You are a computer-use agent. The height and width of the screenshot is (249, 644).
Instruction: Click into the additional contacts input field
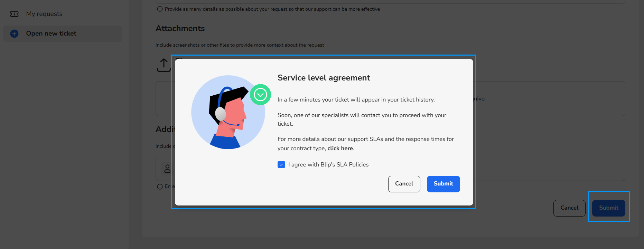pyautogui.click(x=550, y=169)
